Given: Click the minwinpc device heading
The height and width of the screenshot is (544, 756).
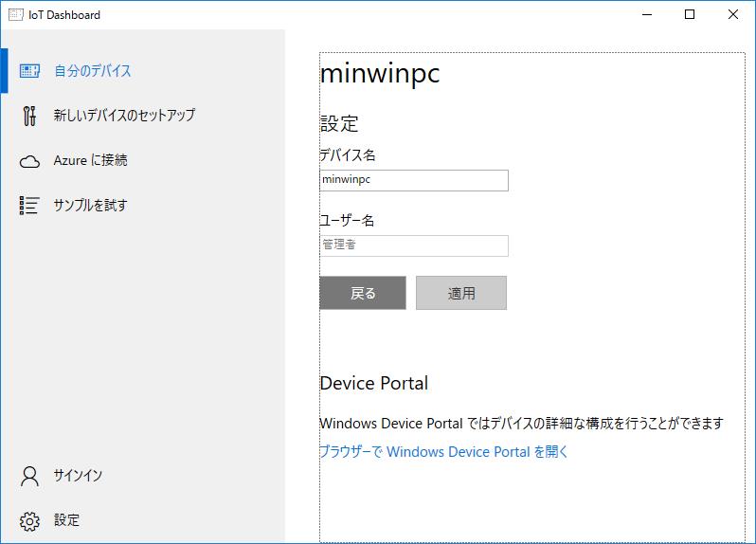Looking at the screenshot, I should tap(380, 75).
